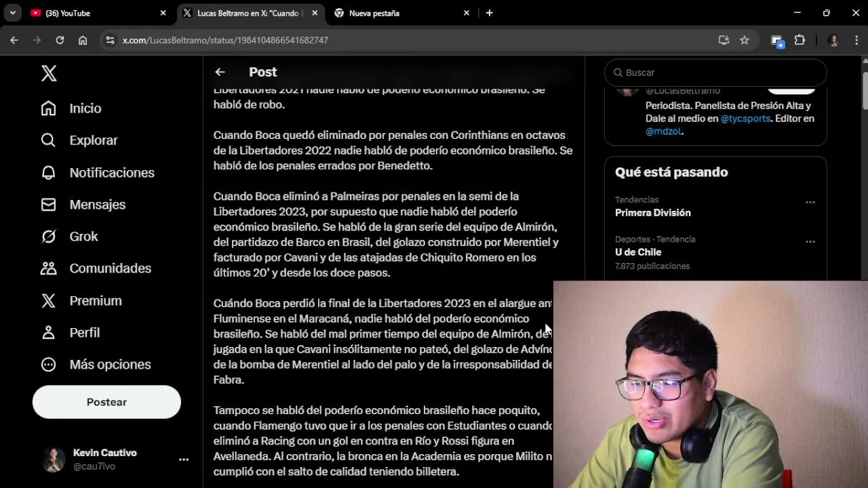868x488 pixels.
Task: Click browser back arrow
Action: pos(14,40)
